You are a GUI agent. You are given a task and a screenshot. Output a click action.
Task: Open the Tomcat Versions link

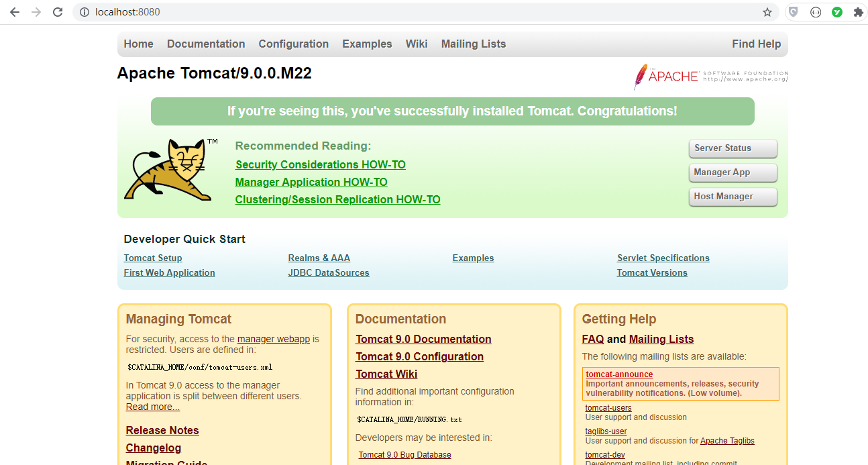pyautogui.click(x=652, y=272)
